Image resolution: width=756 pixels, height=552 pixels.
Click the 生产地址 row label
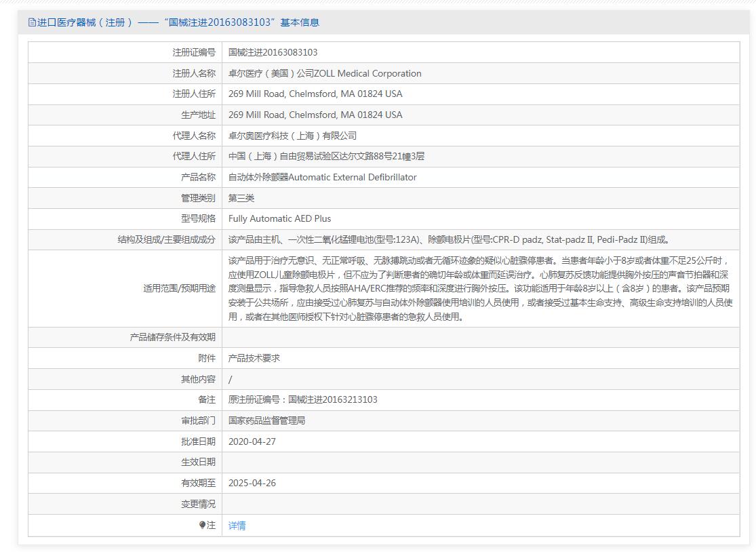[198, 115]
